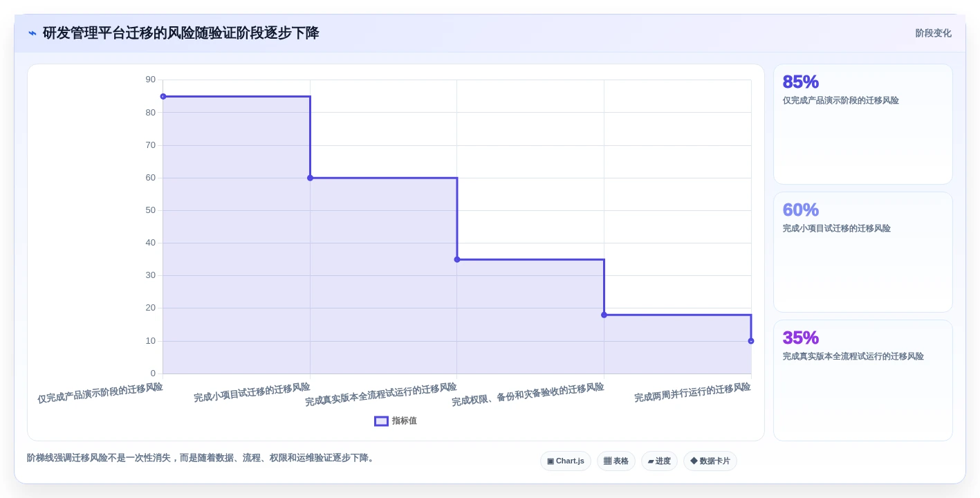Click the data point at value 35

[x=457, y=259]
